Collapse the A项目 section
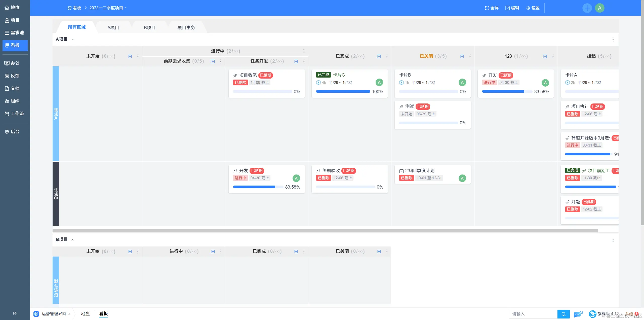Image resolution: width=644 pixels, height=320 pixels. 73,39
